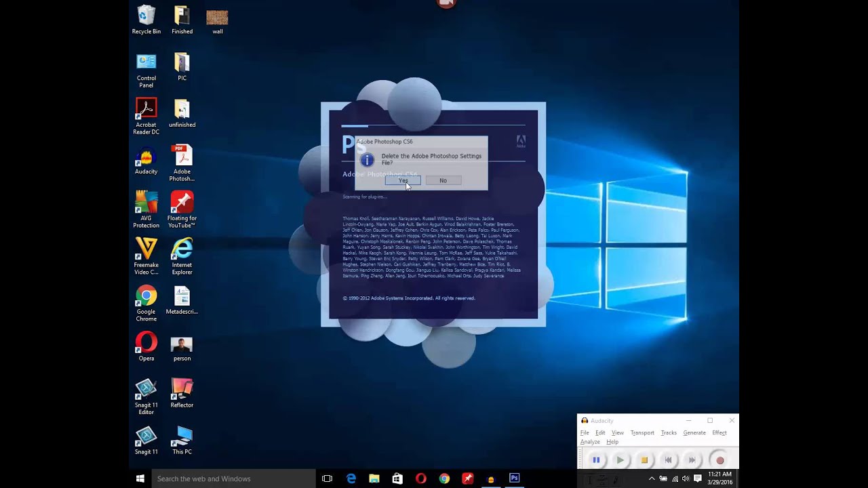Click the Skip to Start button in Audacity
The image size is (868, 488).
pos(668,460)
